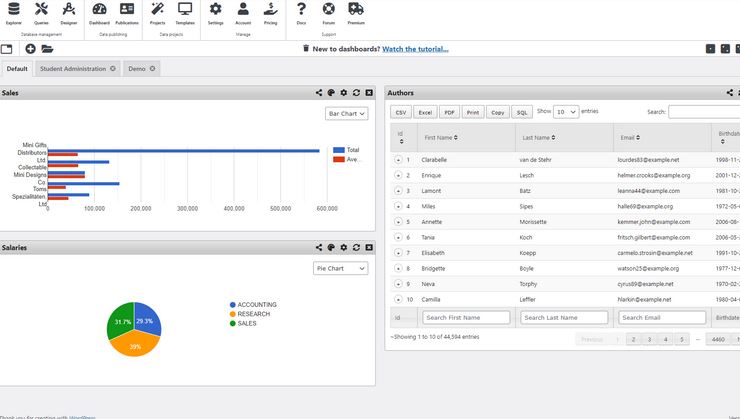Export Authors table as CSV
740x419 pixels.
click(x=401, y=112)
